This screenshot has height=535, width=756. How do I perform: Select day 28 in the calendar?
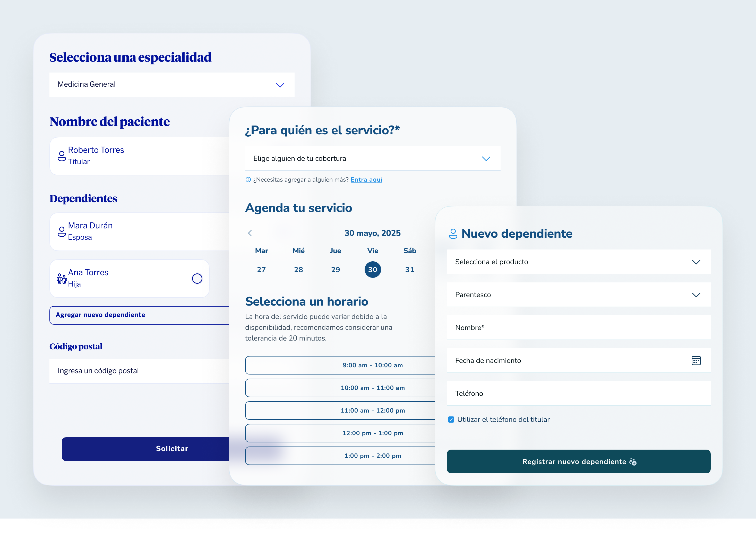[298, 270]
